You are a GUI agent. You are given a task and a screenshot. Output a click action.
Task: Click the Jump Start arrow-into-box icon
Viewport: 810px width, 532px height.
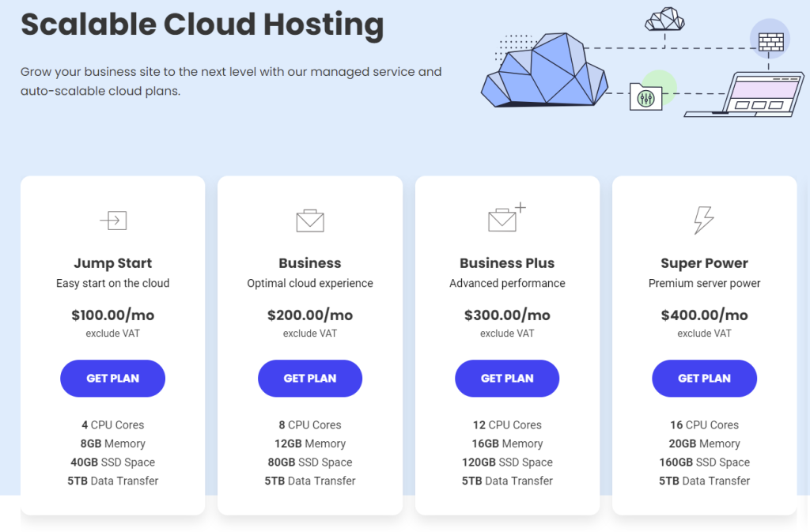tap(113, 221)
